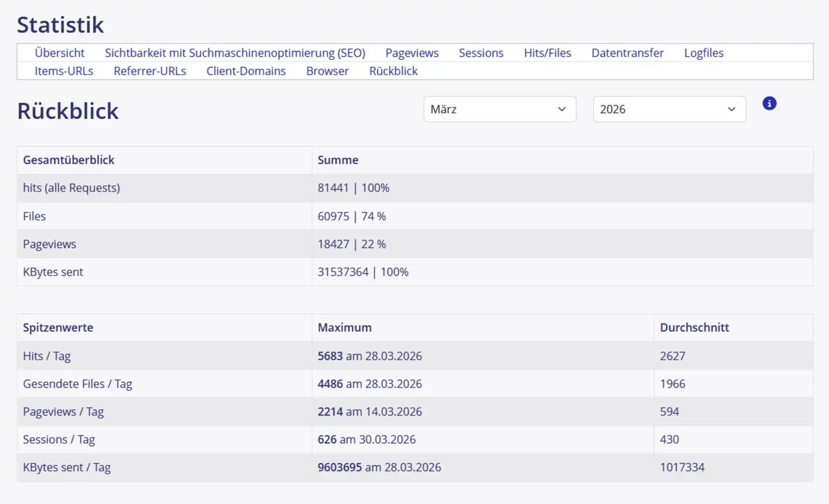Switch to the Übersicht tab
This screenshot has height=504, width=829.
[59, 53]
